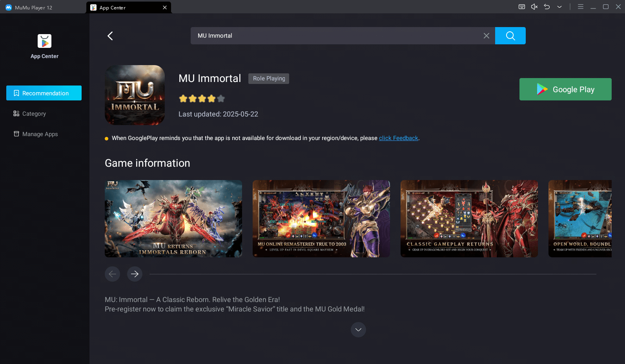This screenshot has height=364, width=625.
Task: Click the star rating of MU Immortal
Action: pyautogui.click(x=202, y=98)
